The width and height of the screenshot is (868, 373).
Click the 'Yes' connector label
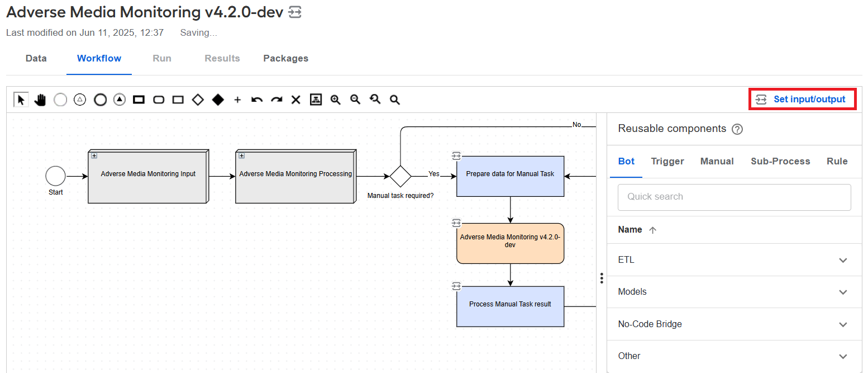click(x=434, y=174)
